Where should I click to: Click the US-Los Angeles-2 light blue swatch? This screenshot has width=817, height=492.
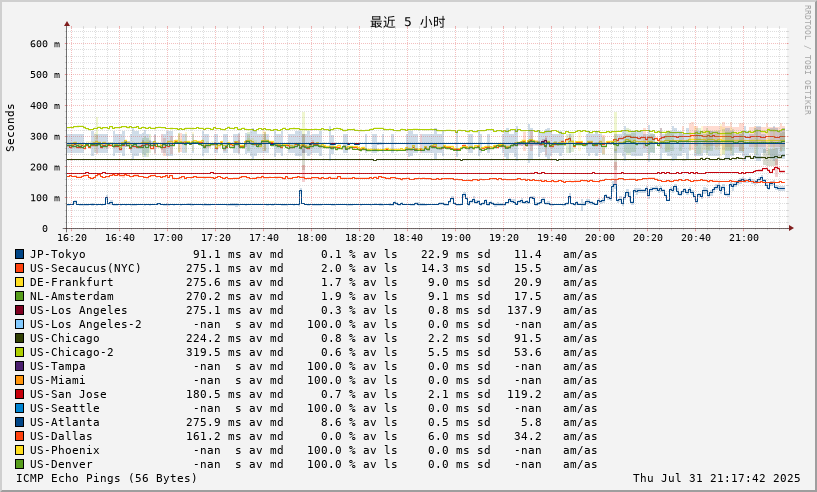click(x=19, y=324)
